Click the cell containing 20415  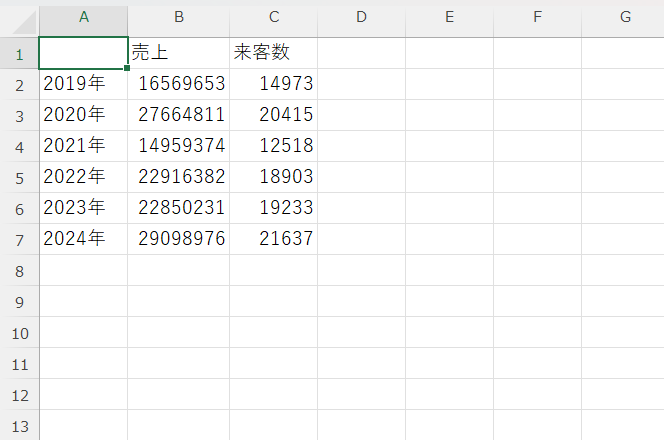pyautogui.click(x=274, y=115)
